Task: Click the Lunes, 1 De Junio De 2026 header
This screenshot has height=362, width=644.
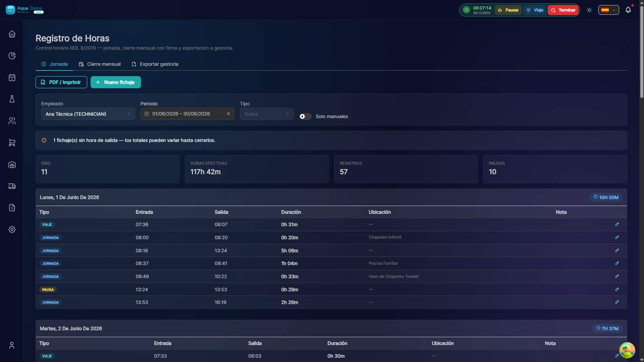Action: click(69, 197)
